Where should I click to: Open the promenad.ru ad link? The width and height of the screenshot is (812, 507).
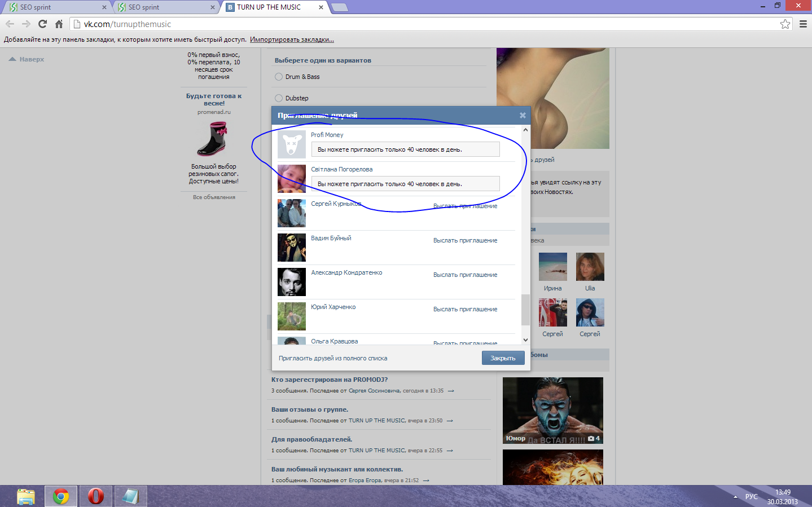pos(214,112)
